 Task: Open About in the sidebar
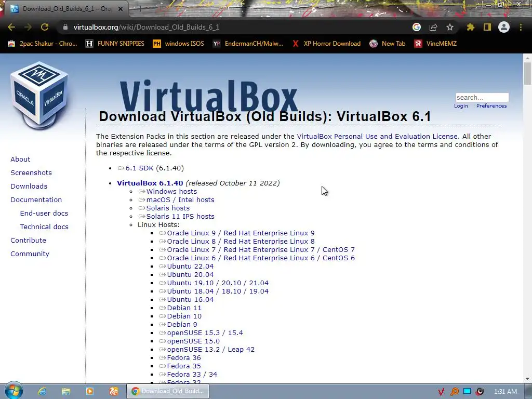click(x=20, y=159)
